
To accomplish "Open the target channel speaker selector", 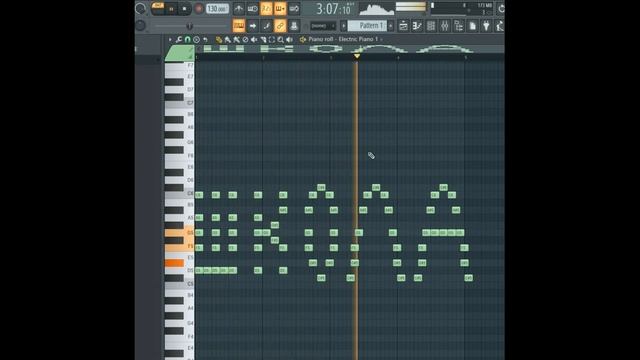I will pos(303,40).
